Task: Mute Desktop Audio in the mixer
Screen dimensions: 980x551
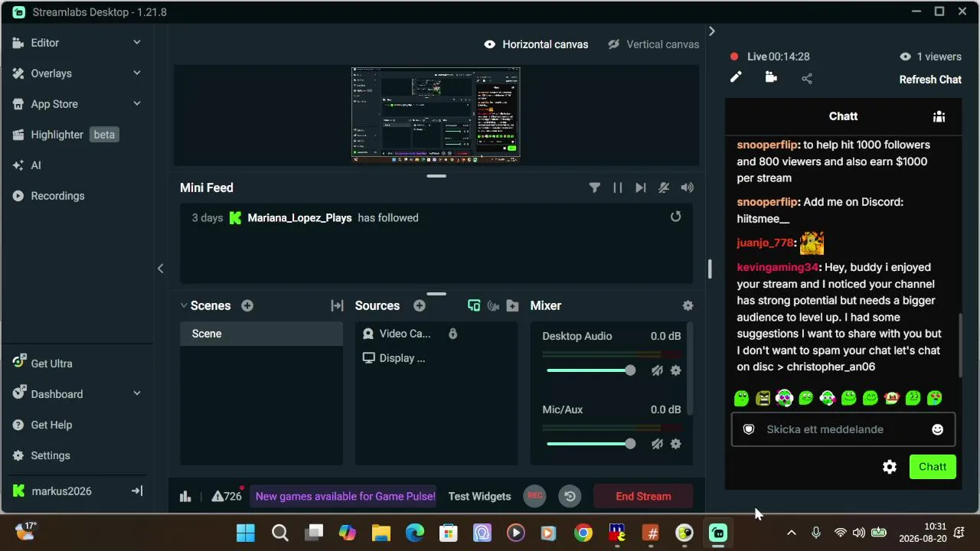Action: pyautogui.click(x=657, y=370)
